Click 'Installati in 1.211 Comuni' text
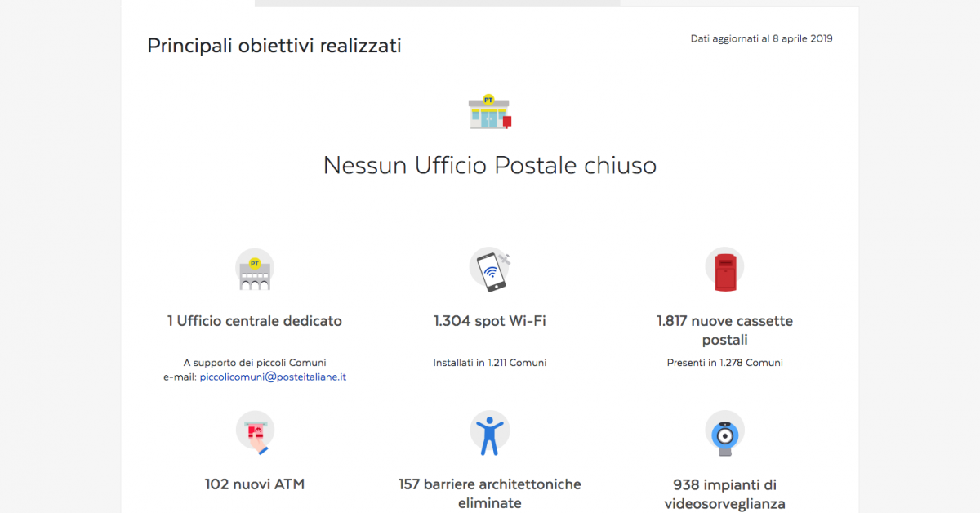Image resolution: width=980 pixels, height=513 pixels. tap(490, 362)
